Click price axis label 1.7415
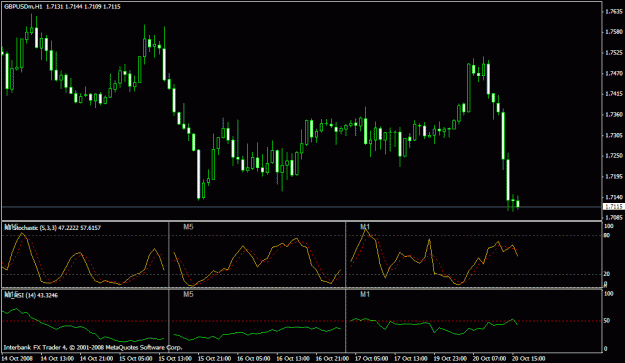625x363 pixels. (614, 94)
